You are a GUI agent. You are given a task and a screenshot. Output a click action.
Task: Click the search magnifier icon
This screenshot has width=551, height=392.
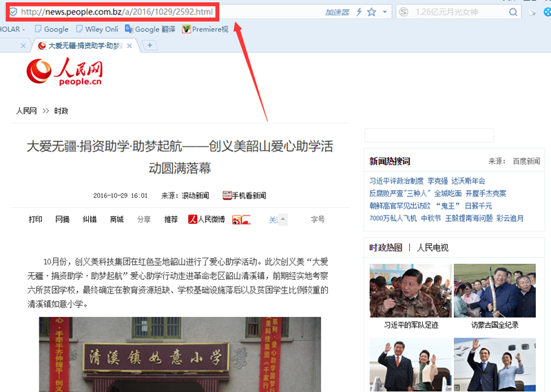(513, 12)
